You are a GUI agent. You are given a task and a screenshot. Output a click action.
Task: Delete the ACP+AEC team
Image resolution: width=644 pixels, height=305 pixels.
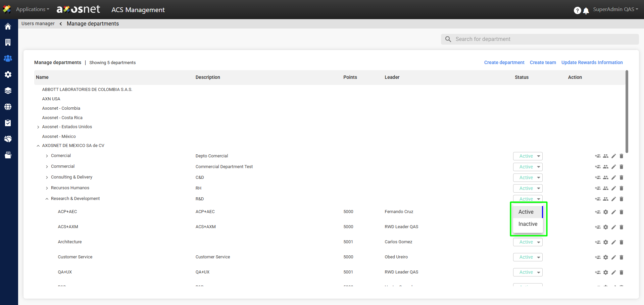pyautogui.click(x=621, y=212)
